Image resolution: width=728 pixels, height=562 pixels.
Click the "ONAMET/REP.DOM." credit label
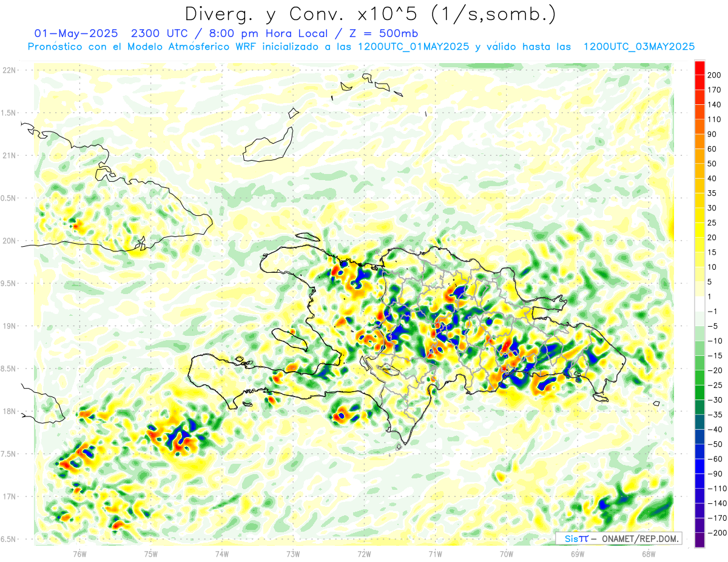point(641,539)
